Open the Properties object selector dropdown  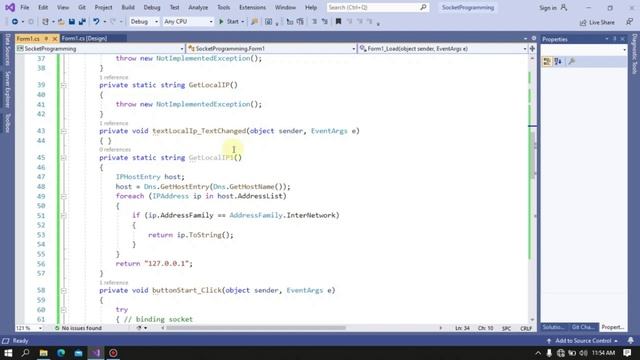[624, 50]
